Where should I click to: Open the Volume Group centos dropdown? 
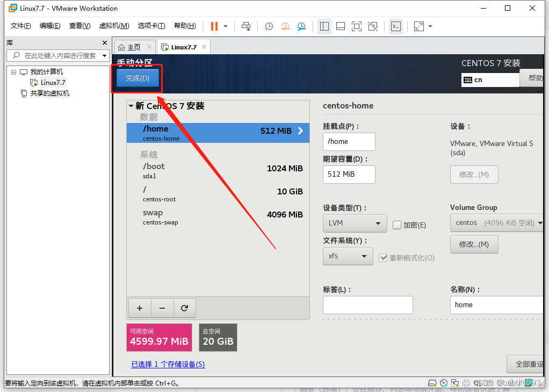[x=496, y=223]
